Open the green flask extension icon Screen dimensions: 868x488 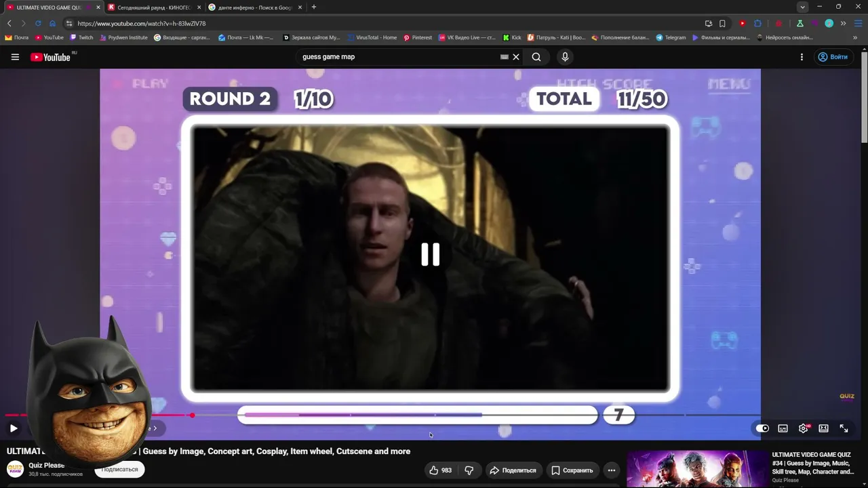click(x=800, y=23)
